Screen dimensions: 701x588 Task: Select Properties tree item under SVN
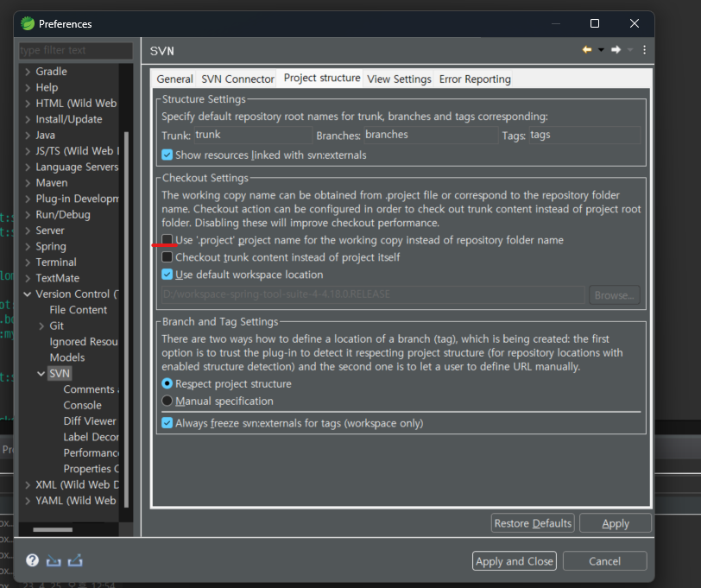pyautogui.click(x=91, y=469)
